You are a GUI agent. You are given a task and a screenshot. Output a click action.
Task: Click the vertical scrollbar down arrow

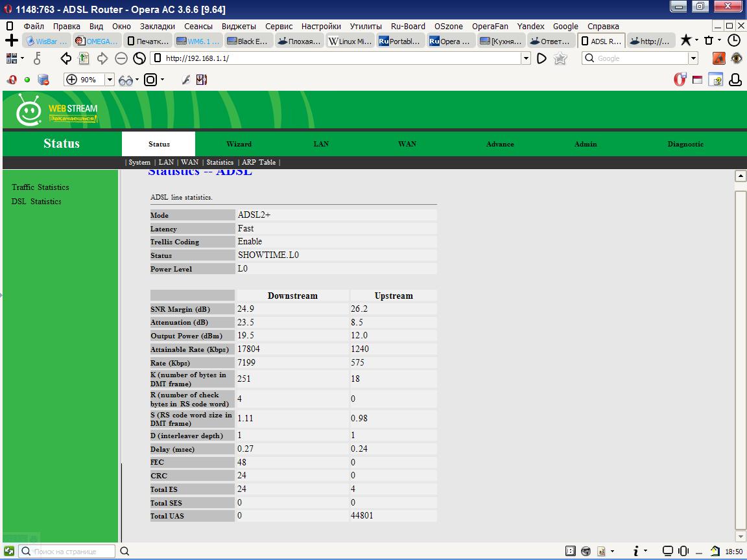(741, 537)
